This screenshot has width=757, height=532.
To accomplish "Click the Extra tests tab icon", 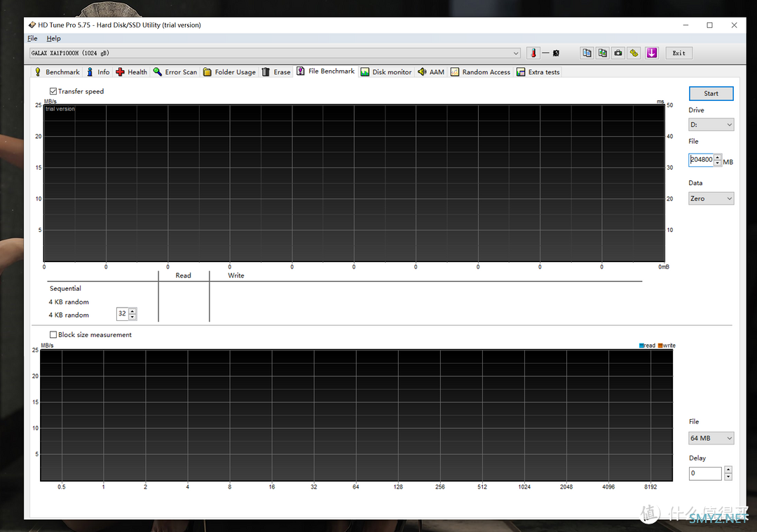I will tap(520, 72).
